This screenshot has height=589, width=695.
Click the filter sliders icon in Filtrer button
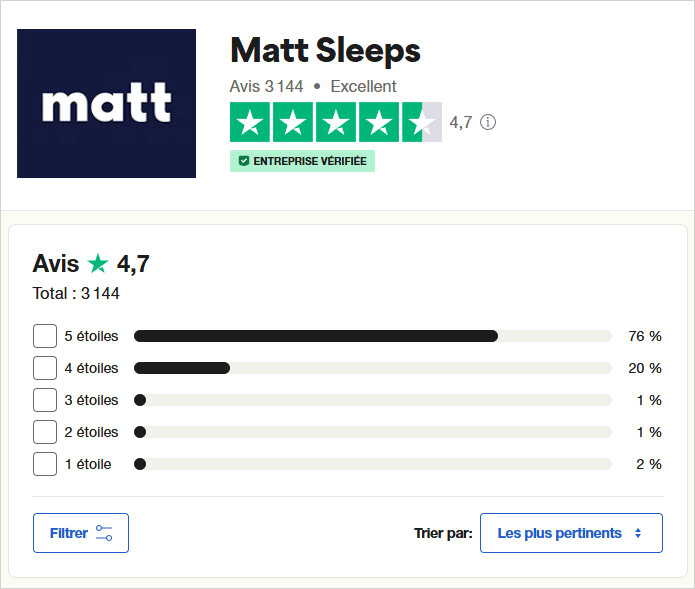[104, 533]
